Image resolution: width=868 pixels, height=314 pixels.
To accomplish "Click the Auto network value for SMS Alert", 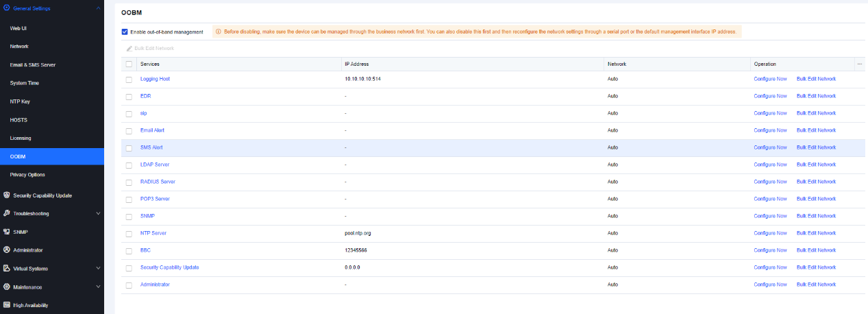I will (612, 147).
